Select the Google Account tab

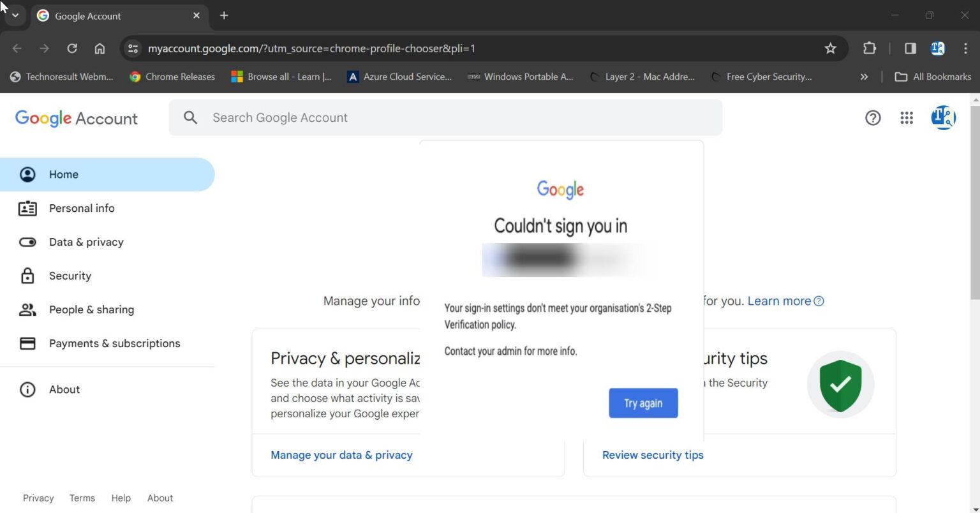pyautogui.click(x=119, y=15)
